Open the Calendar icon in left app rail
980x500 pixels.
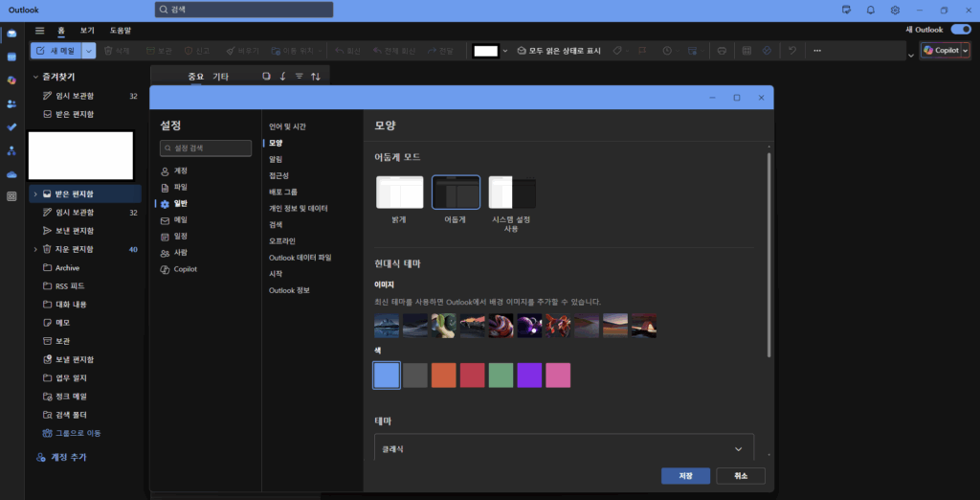tap(11, 57)
